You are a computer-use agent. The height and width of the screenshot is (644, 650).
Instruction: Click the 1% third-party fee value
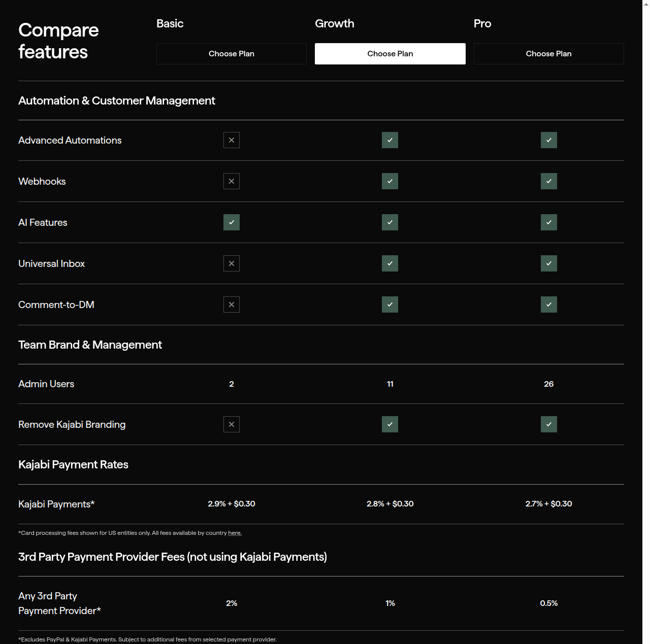click(390, 603)
